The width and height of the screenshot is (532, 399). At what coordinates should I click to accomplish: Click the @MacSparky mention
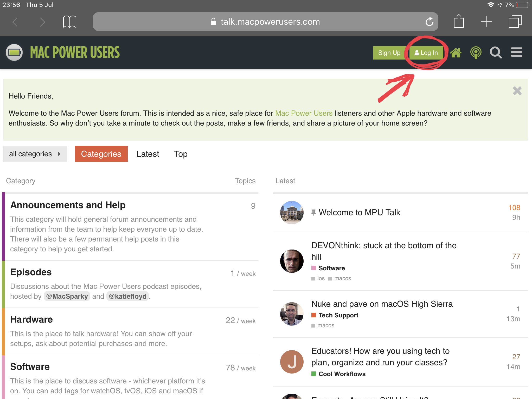click(x=67, y=296)
